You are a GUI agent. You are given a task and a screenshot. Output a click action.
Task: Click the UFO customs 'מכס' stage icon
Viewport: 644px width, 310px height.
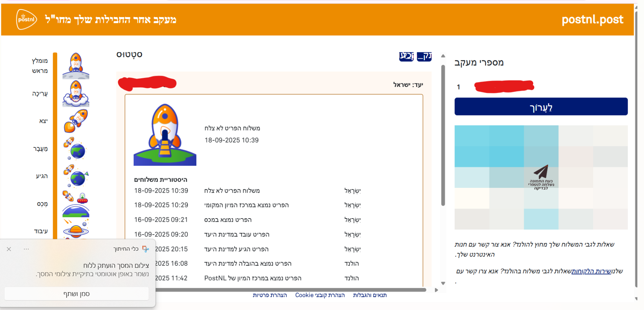76,204
